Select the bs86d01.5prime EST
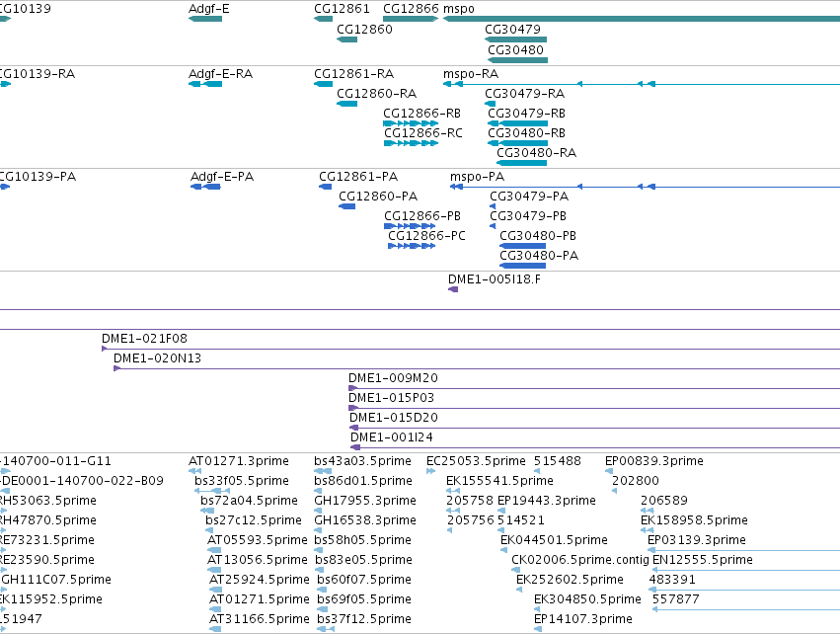Image resolution: width=840 pixels, height=634 pixels. (318, 492)
